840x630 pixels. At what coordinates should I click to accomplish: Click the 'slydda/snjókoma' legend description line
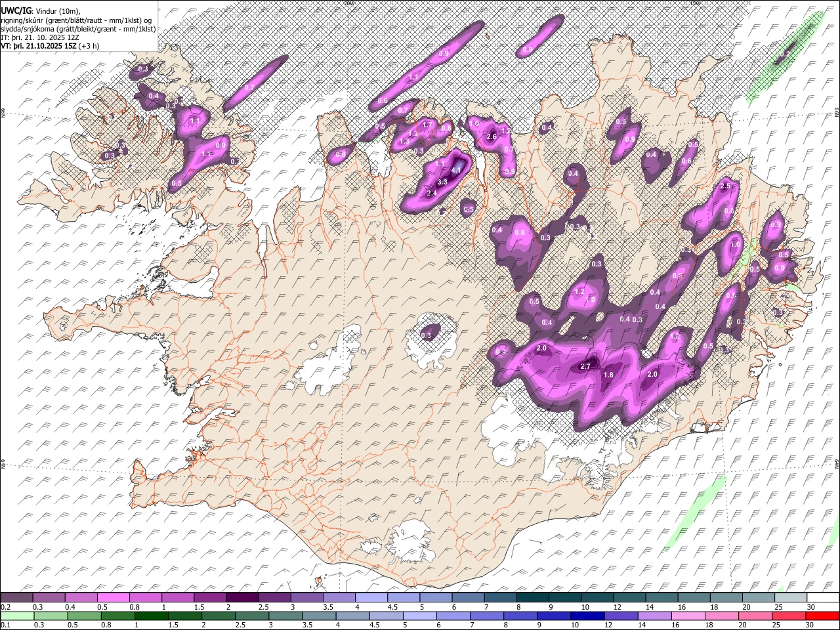[x=78, y=29]
